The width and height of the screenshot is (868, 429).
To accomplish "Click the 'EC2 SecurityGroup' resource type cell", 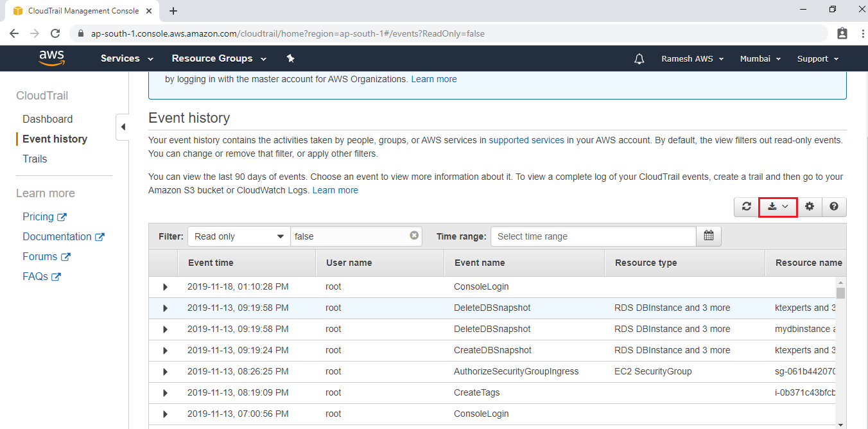I will click(653, 371).
